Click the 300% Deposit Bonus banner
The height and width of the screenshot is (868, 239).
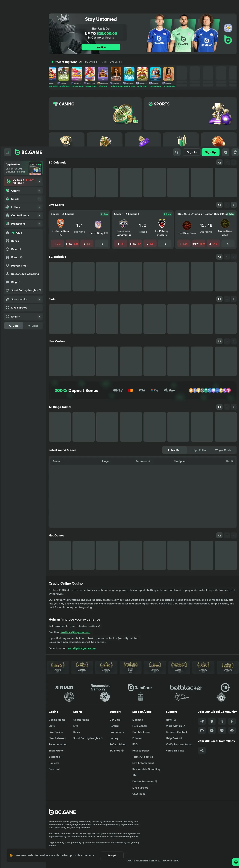coord(143,390)
